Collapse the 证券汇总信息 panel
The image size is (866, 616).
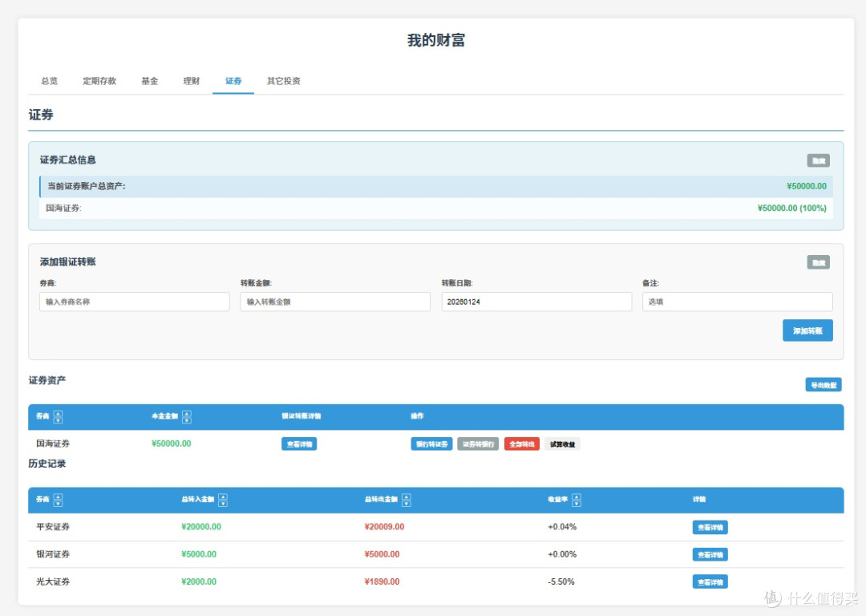pos(818,160)
